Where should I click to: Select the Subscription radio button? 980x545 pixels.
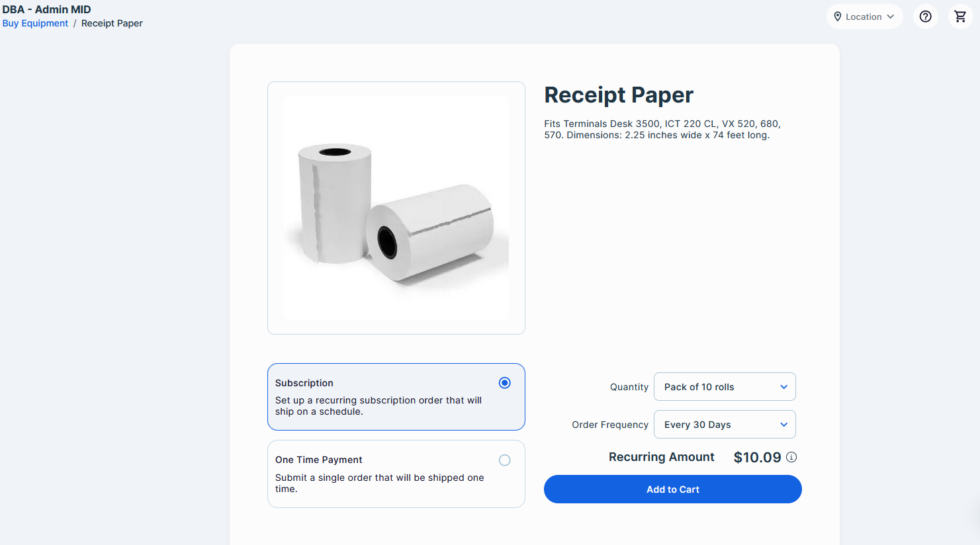coord(505,383)
